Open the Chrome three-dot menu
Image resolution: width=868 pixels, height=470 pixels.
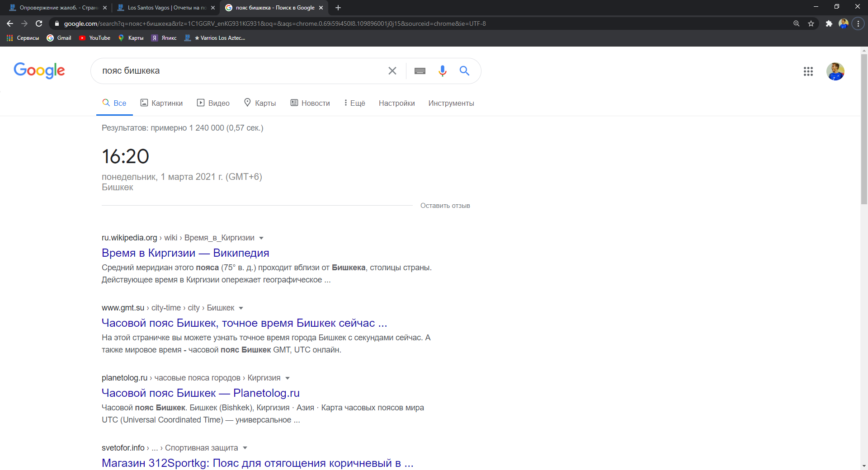click(x=858, y=23)
